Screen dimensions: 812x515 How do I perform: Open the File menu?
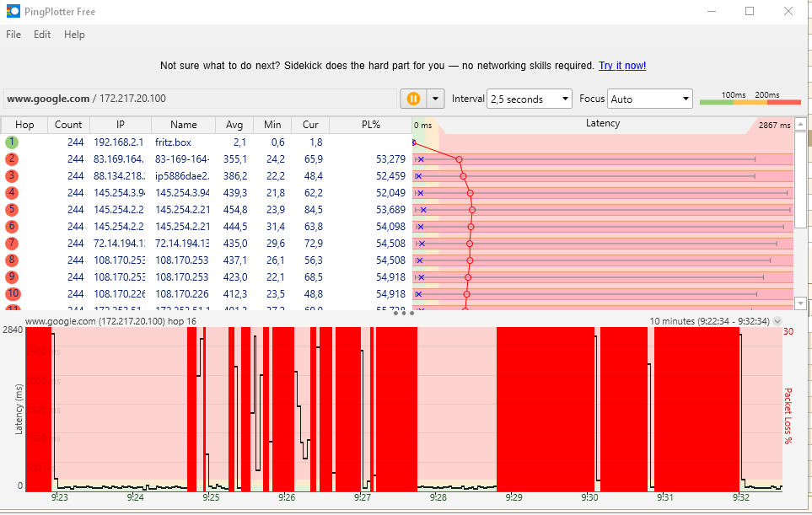click(x=13, y=35)
